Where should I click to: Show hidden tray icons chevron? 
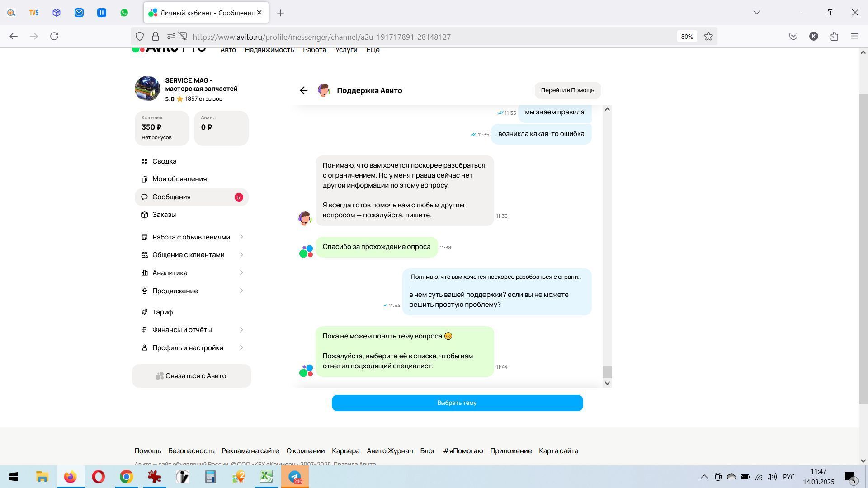(x=704, y=477)
